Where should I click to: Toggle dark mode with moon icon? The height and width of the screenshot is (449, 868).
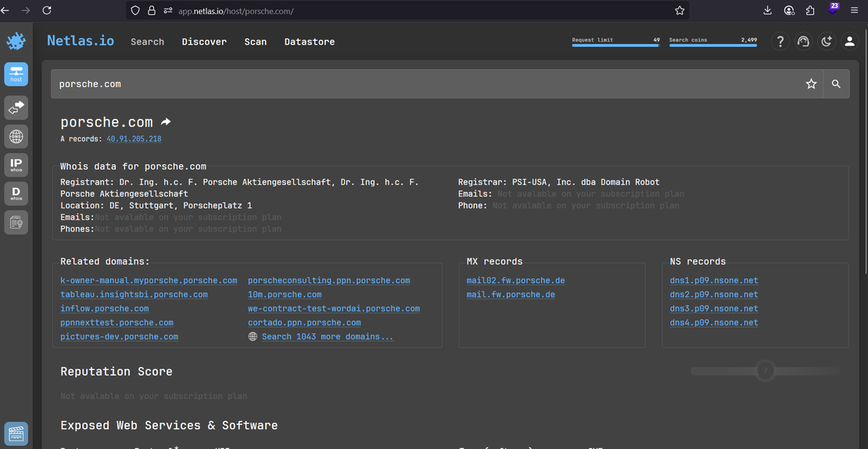(x=827, y=42)
